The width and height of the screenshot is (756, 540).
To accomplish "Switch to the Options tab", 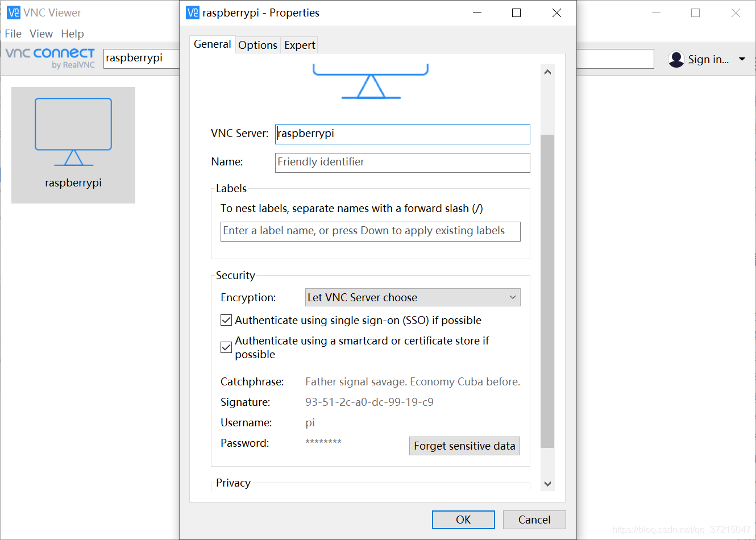I will [257, 45].
